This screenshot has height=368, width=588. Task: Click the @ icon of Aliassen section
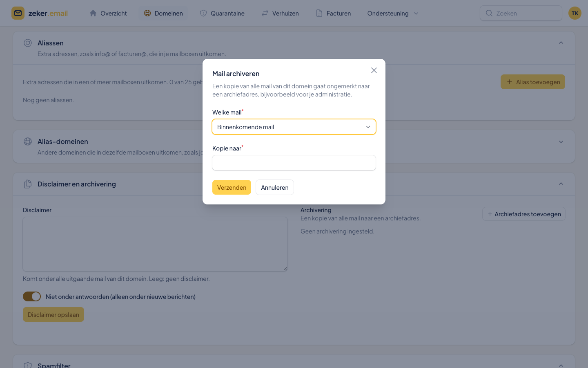(28, 43)
